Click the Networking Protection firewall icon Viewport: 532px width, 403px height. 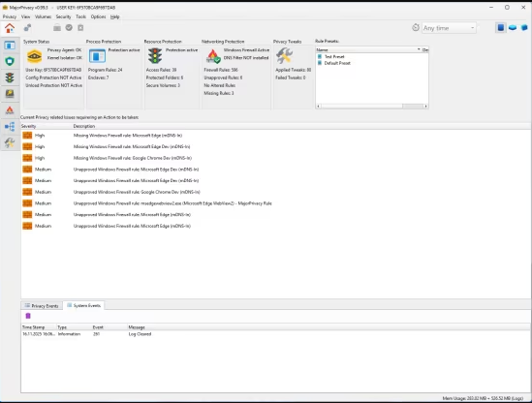coord(213,56)
